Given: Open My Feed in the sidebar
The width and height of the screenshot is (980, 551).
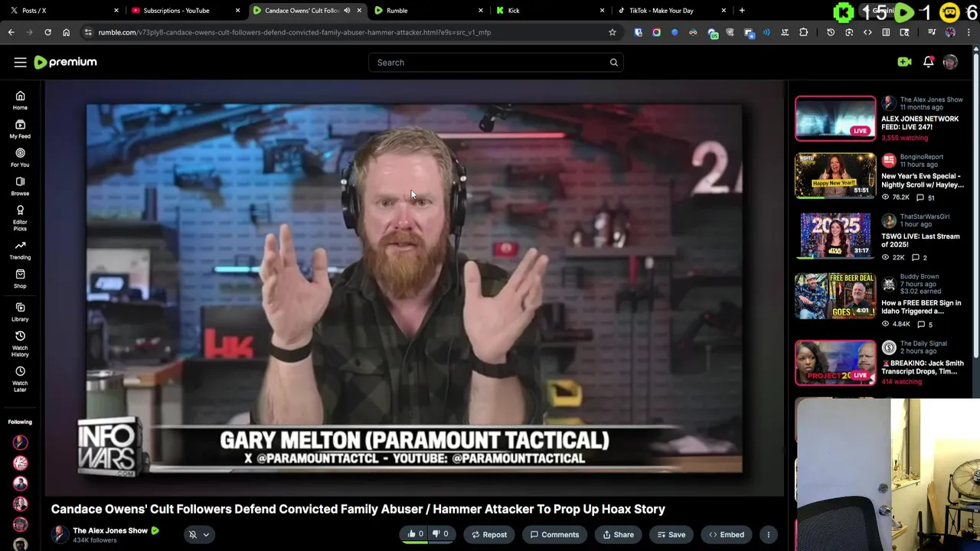Looking at the screenshot, I should click(x=20, y=129).
